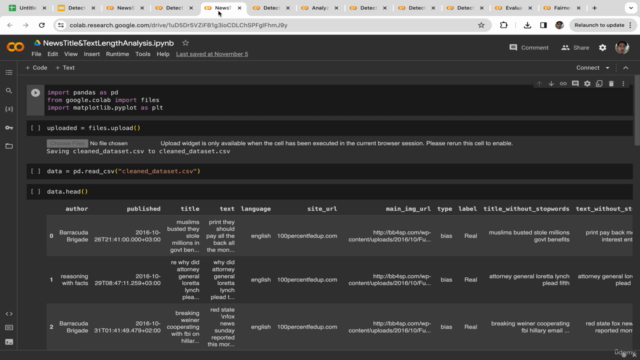Open the Chrome downloads icon

527,25
